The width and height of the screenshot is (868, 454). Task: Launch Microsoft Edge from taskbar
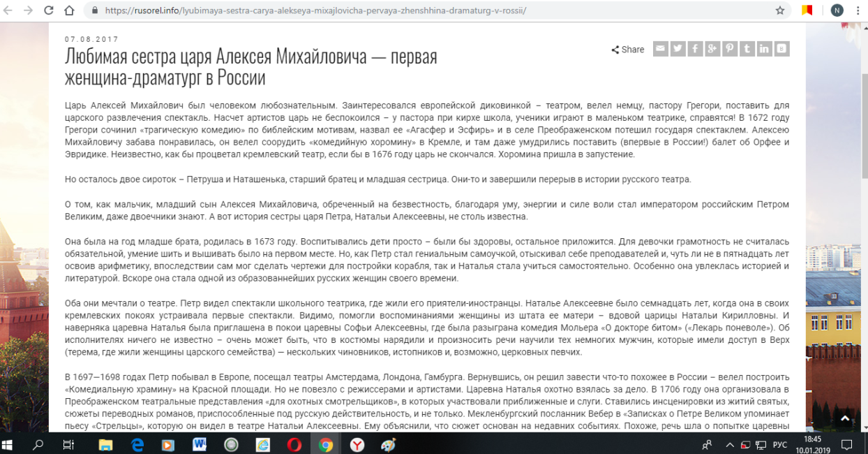tap(137, 444)
